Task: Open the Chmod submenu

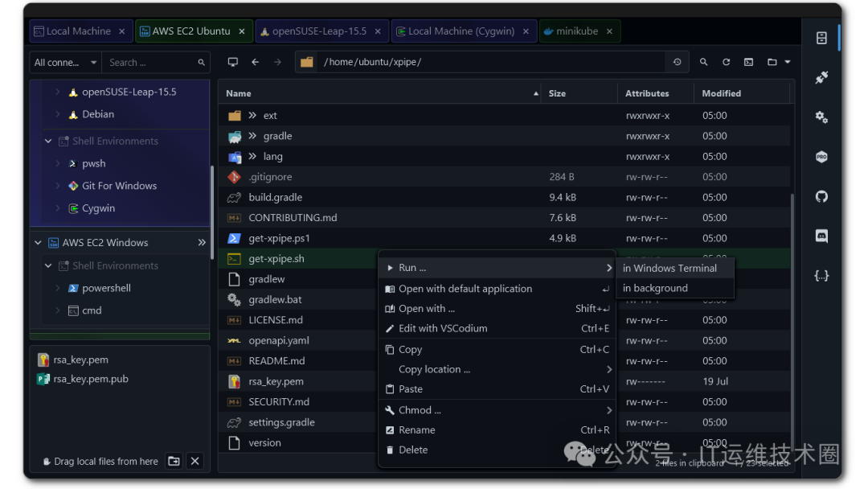Action: [497, 410]
